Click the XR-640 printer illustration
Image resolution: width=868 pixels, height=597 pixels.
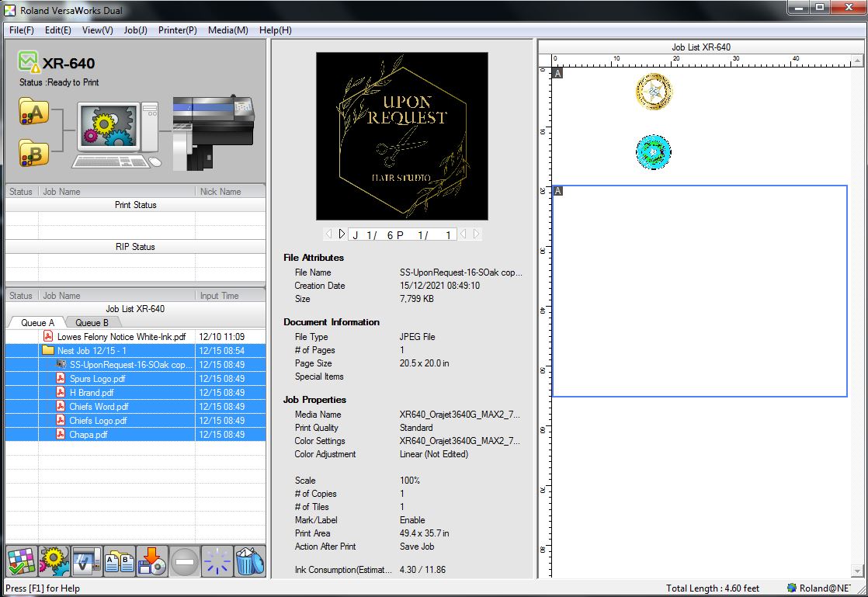[214, 133]
